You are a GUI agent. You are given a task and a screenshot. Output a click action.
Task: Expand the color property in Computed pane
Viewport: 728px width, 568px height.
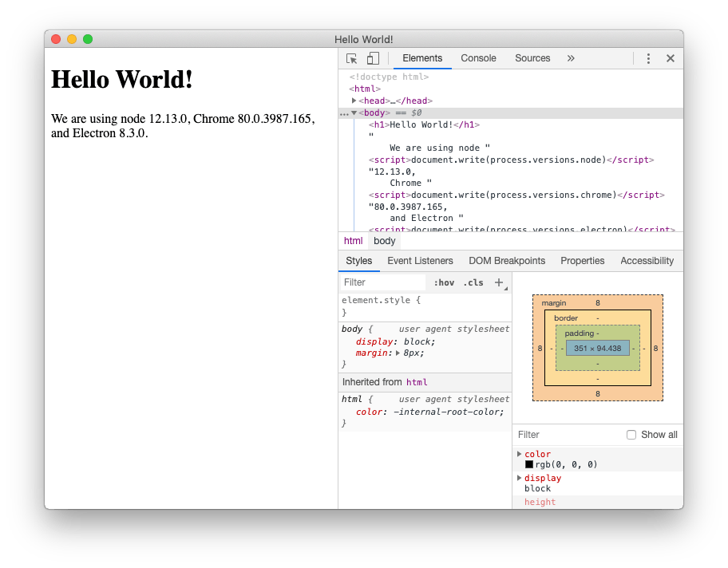tap(520, 454)
